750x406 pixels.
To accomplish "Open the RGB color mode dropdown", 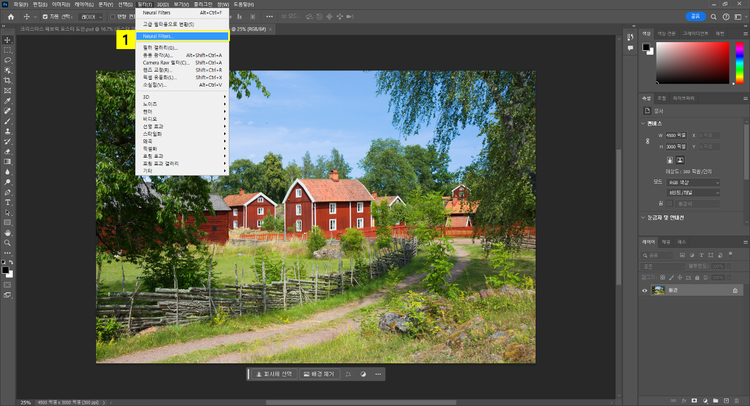I will 693,183.
